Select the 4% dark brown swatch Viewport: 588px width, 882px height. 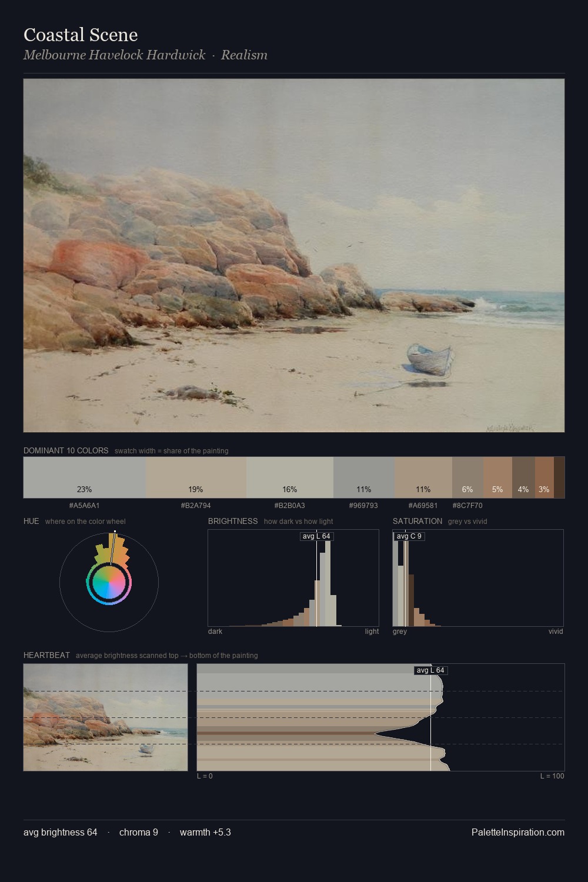tap(523, 477)
